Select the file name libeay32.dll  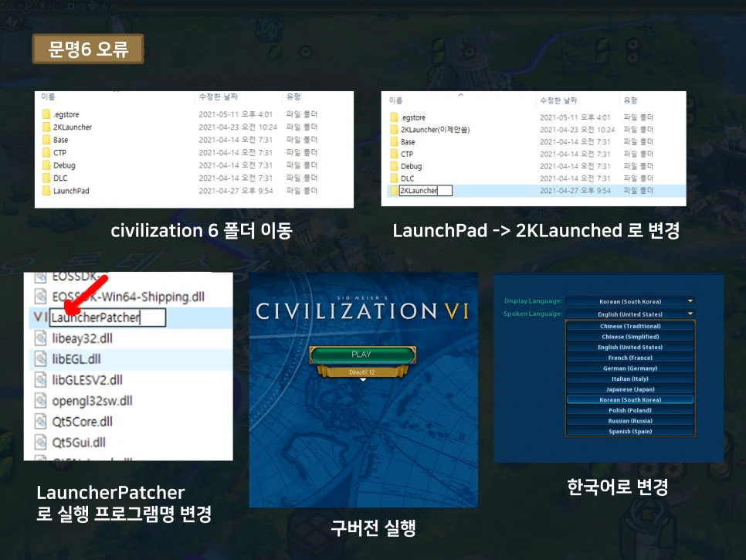(83, 338)
